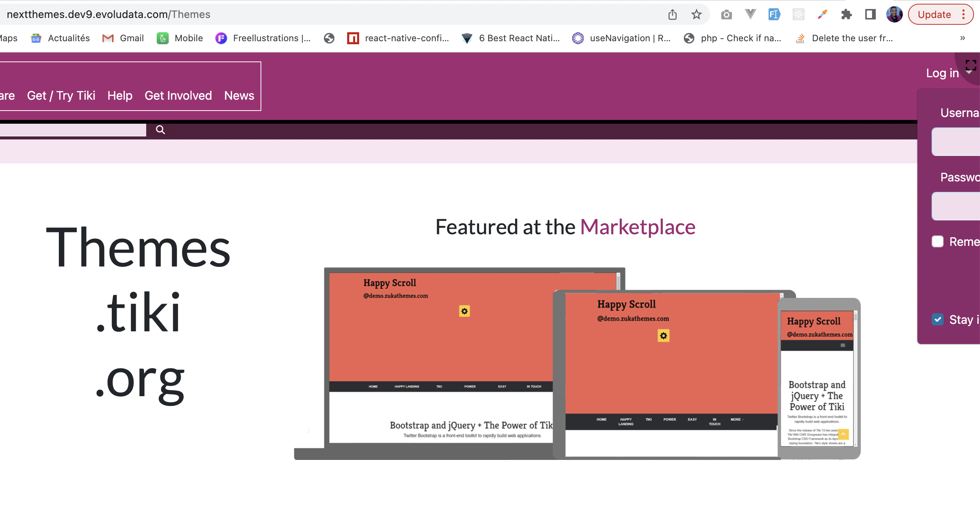Viewport: 980px width, 515px height.
Task: Open the Gmail bookmark
Action: [123, 38]
